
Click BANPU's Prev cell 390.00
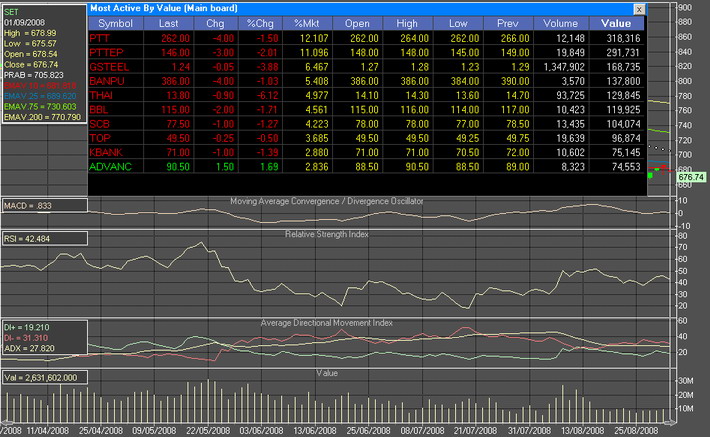click(x=515, y=81)
